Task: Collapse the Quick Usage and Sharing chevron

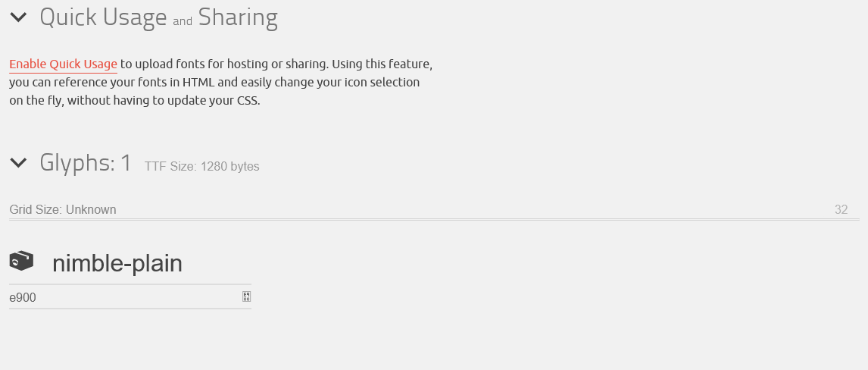Action: (x=18, y=17)
